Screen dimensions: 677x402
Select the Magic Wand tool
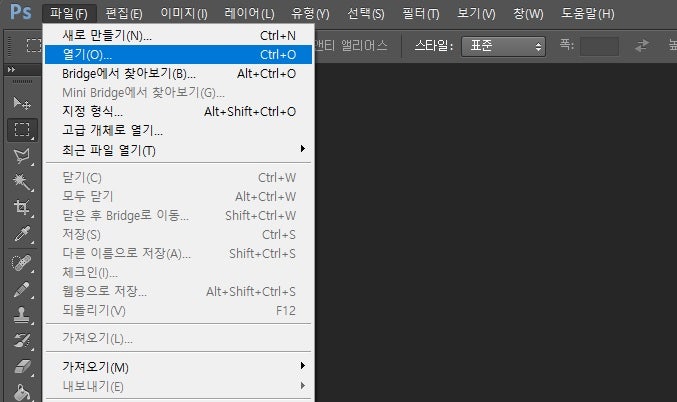[22, 182]
